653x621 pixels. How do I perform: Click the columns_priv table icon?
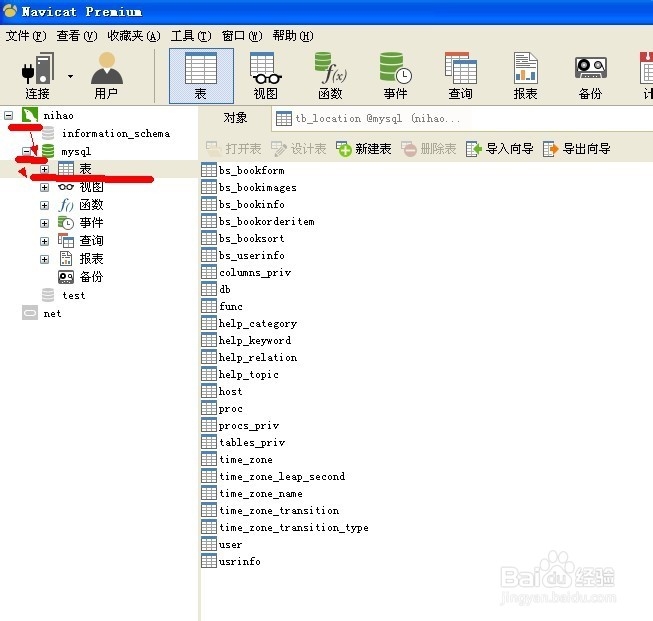pos(209,272)
